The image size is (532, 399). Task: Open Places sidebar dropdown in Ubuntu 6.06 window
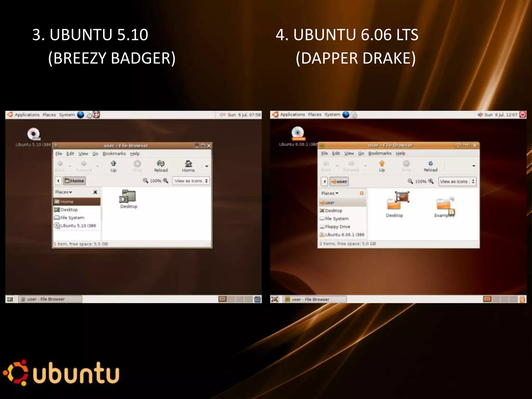coord(330,193)
